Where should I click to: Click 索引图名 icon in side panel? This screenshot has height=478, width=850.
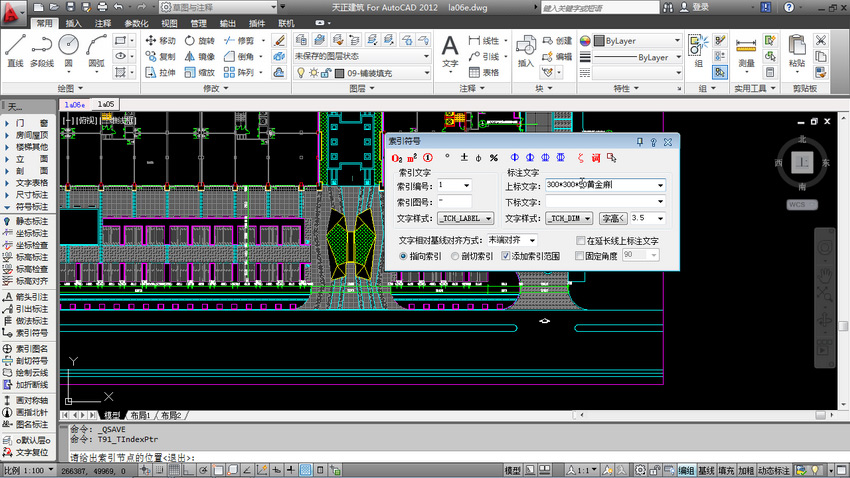coord(8,349)
